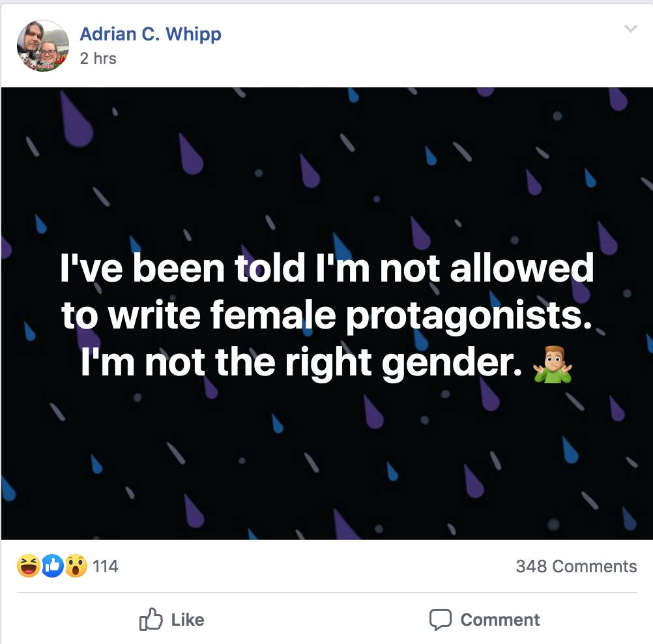Expand the post options chevron
Viewport: 653px width, 644px height.
coord(630,29)
